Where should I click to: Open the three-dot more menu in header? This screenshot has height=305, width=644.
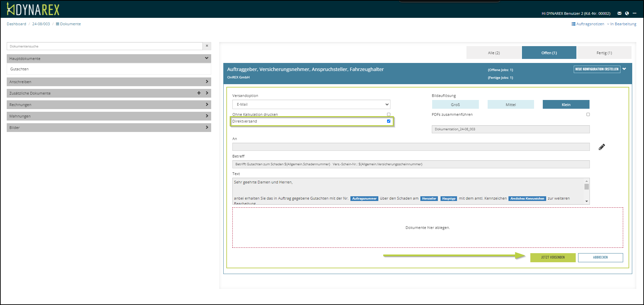click(635, 13)
